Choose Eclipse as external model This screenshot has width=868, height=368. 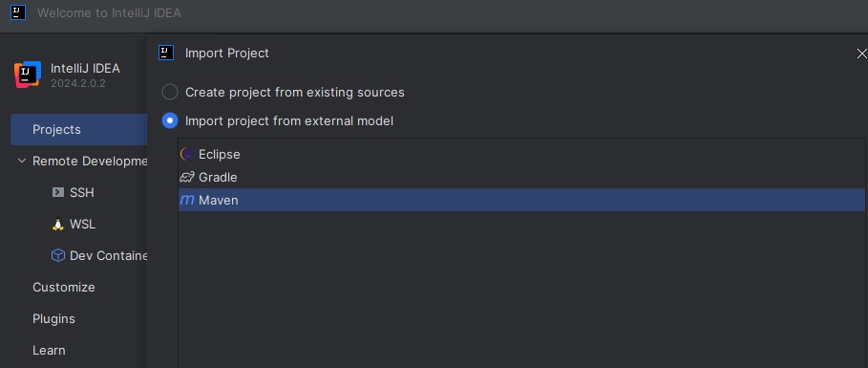[521, 154]
